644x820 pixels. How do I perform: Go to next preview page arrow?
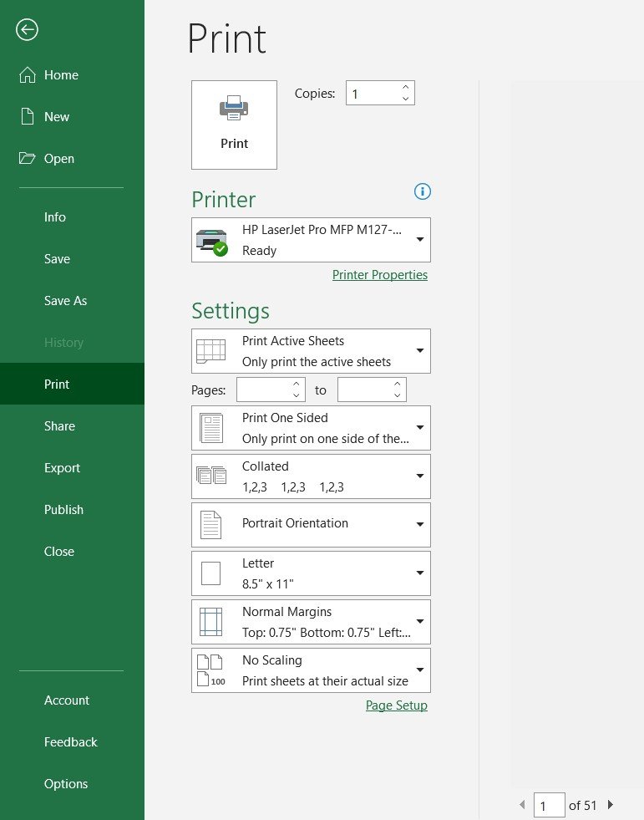pos(611,805)
